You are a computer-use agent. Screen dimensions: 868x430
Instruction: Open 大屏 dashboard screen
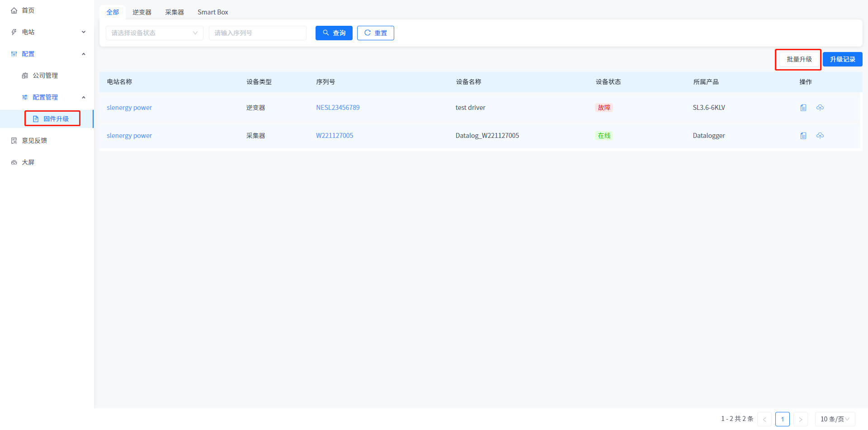pos(28,162)
